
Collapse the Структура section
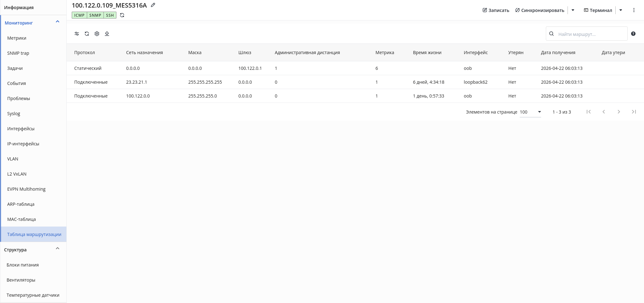[x=58, y=249]
